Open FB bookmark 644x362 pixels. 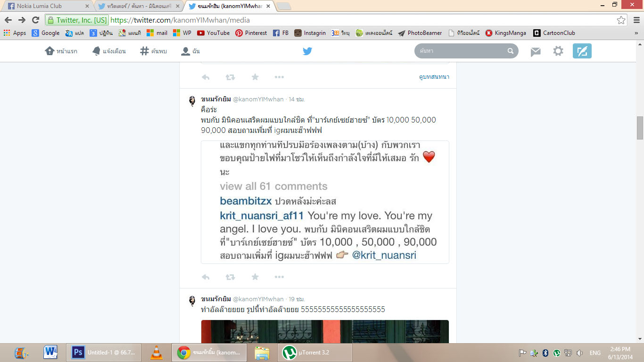point(281,33)
